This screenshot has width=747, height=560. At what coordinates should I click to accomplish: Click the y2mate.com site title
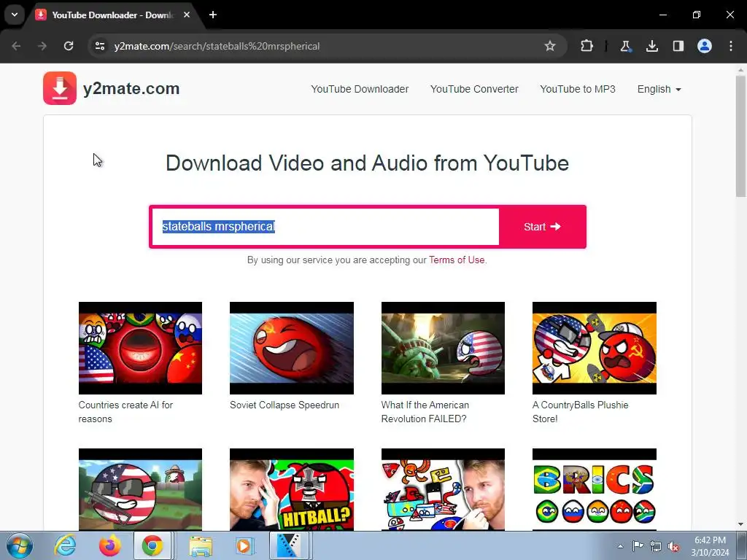(131, 88)
